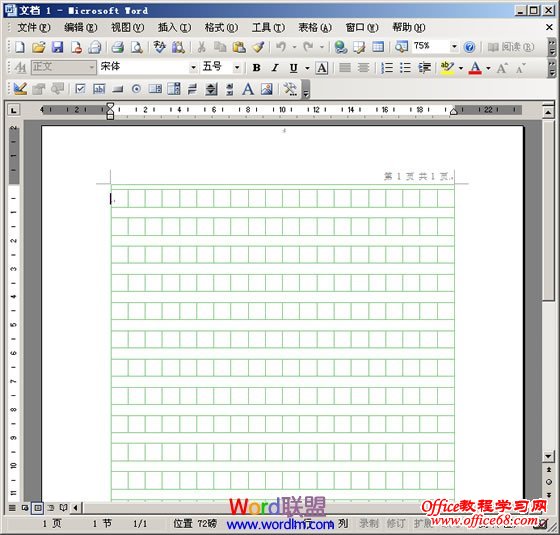The image size is (560, 535).
Task: Open the font name dropdown showing 宋体
Action: 193,68
